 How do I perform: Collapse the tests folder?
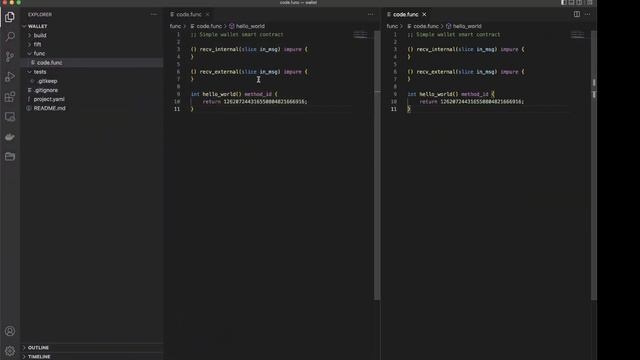92,72
